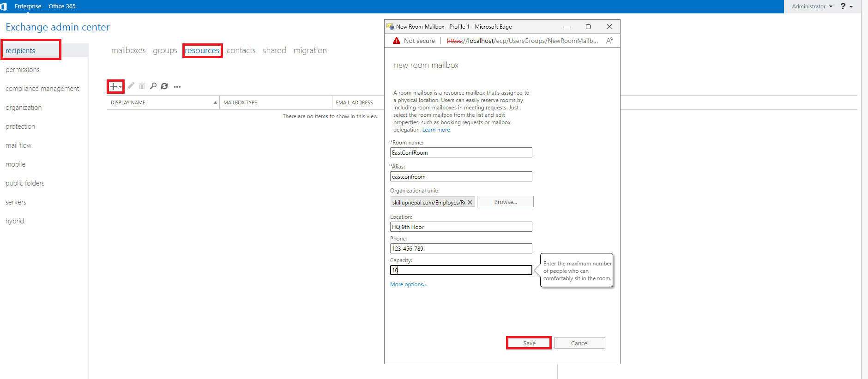Open the help question mark menu
This screenshot has width=868, height=379.
tap(846, 6)
